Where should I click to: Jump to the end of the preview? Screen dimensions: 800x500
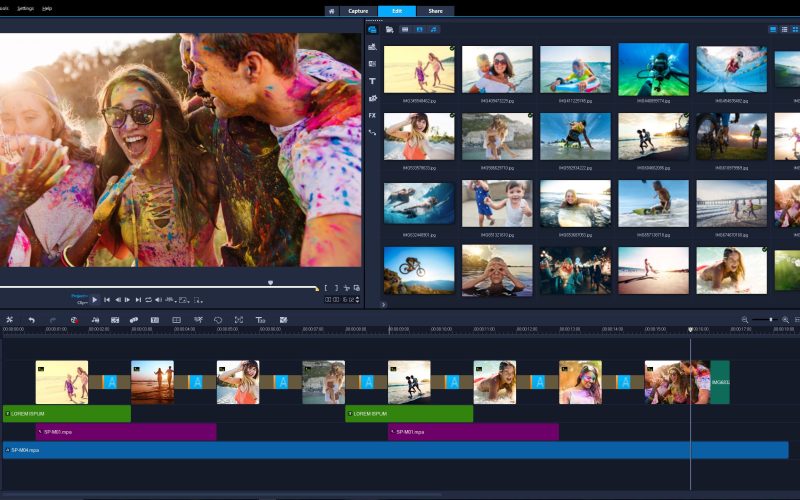tap(138, 299)
